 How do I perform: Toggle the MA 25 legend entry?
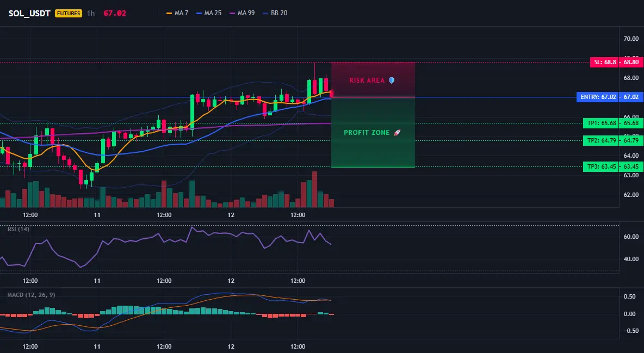click(209, 13)
